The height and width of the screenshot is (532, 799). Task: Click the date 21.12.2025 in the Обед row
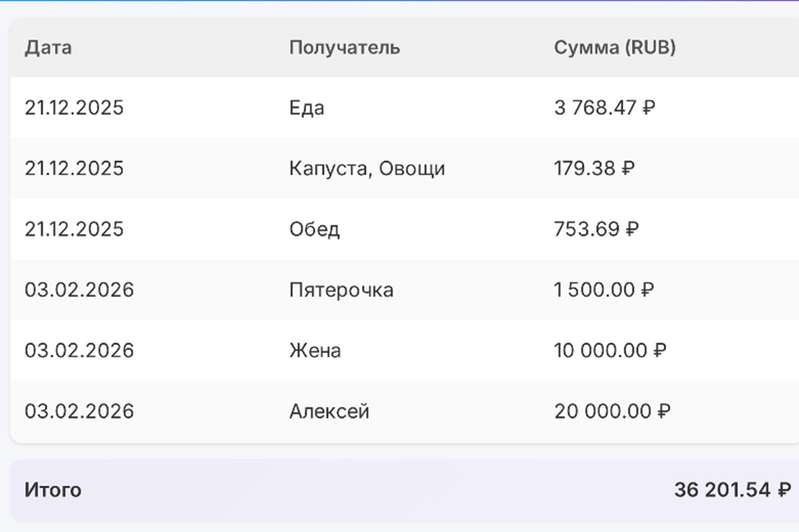75,229
